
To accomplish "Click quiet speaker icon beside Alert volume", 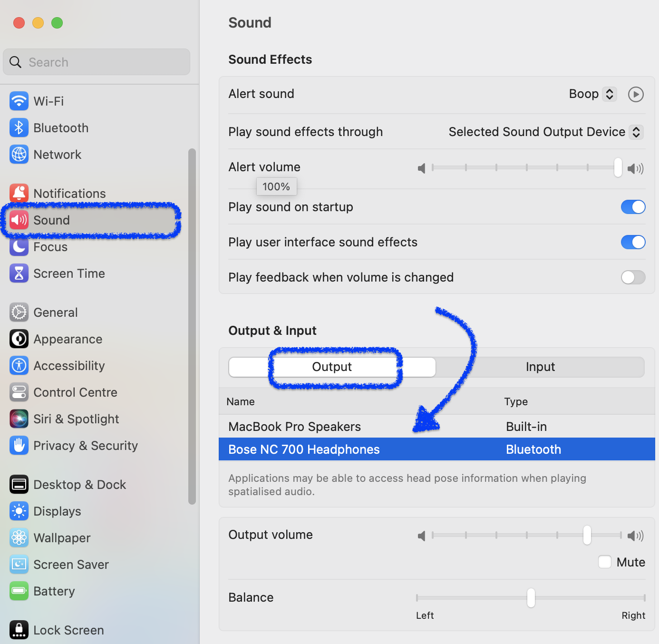I will tap(421, 168).
